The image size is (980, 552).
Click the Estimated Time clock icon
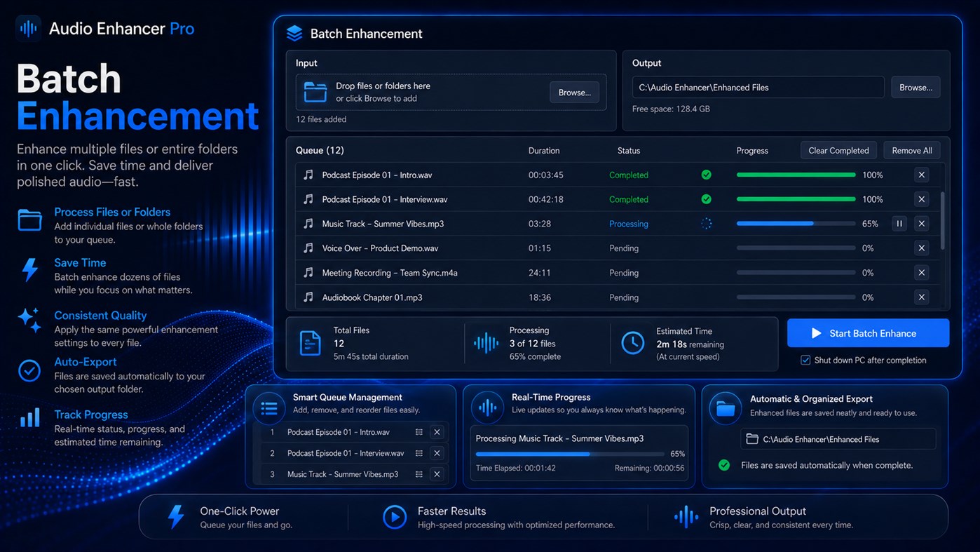[633, 343]
